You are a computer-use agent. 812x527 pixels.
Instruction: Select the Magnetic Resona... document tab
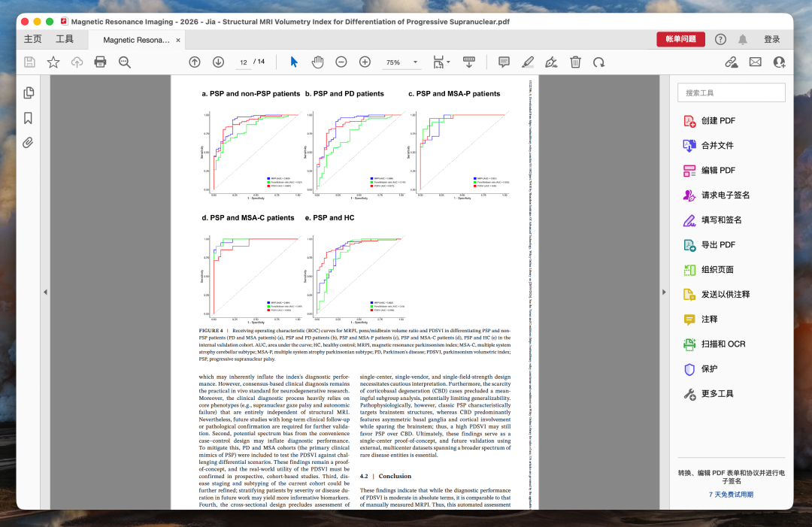(136, 40)
